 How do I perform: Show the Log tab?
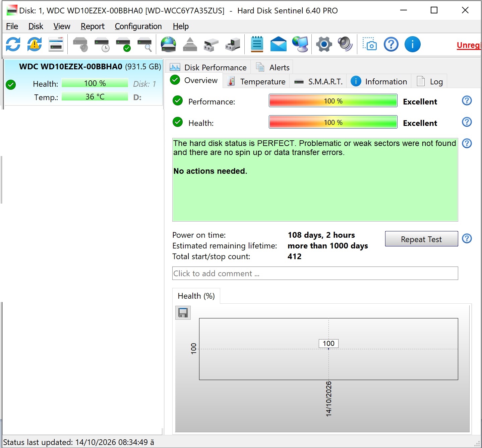[429, 82]
